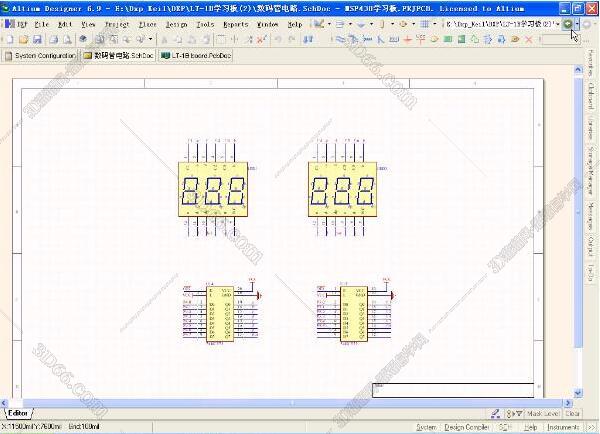
Task: Click the New document icon
Action: (9, 39)
